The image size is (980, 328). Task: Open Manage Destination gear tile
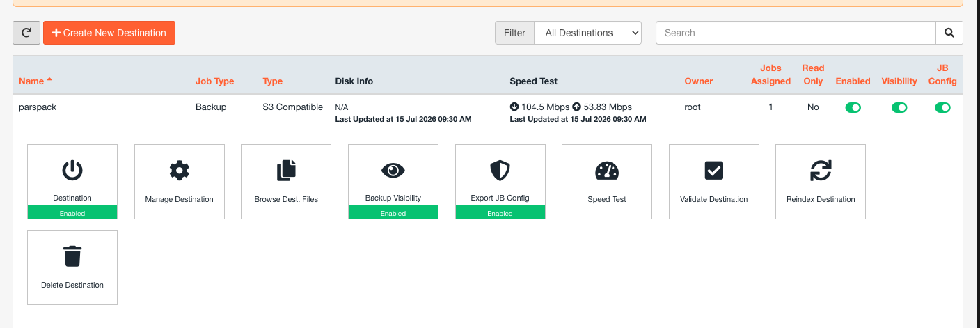(180, 182)
